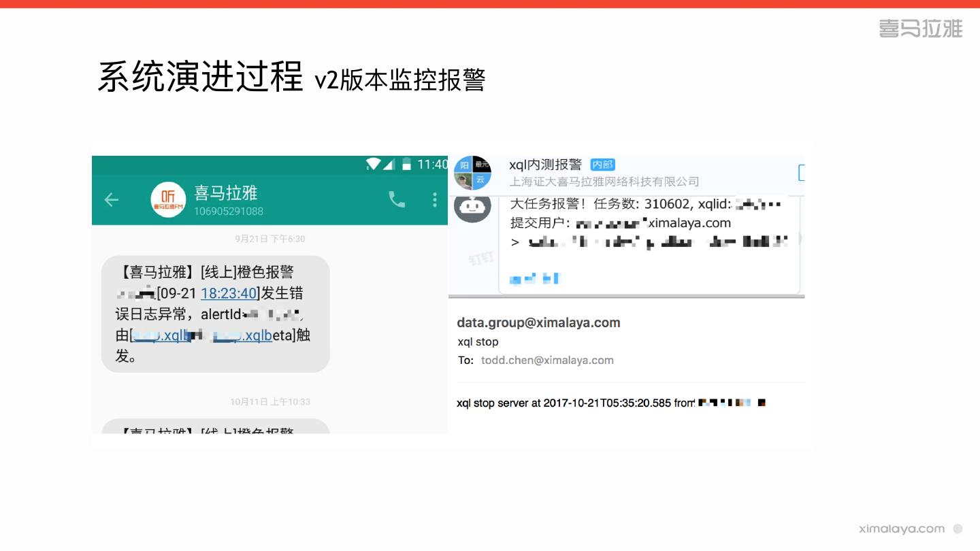Tap the battery status icon
Screen dimensions: 980x551
tap(406, 164)
